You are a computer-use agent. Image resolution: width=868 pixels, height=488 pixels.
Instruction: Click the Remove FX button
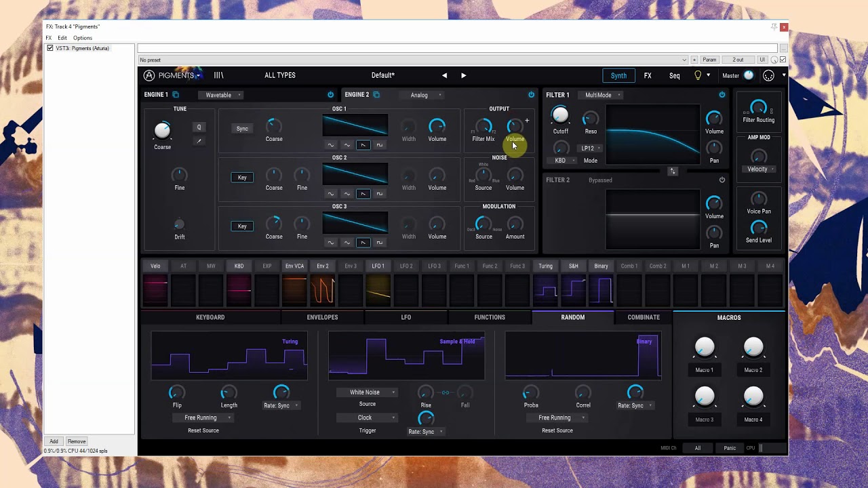click(x=77, y=441)
